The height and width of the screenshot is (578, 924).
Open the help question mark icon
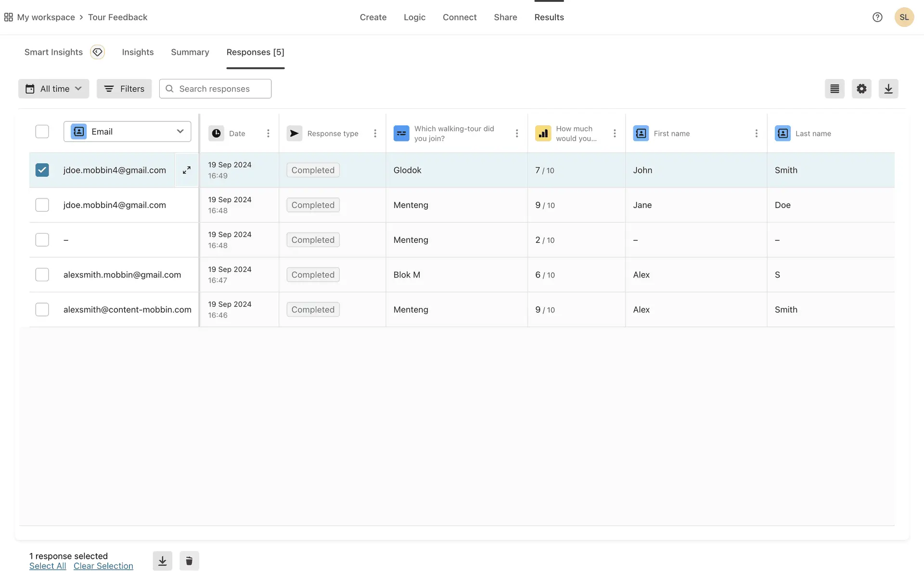click(x=877, y=17)
